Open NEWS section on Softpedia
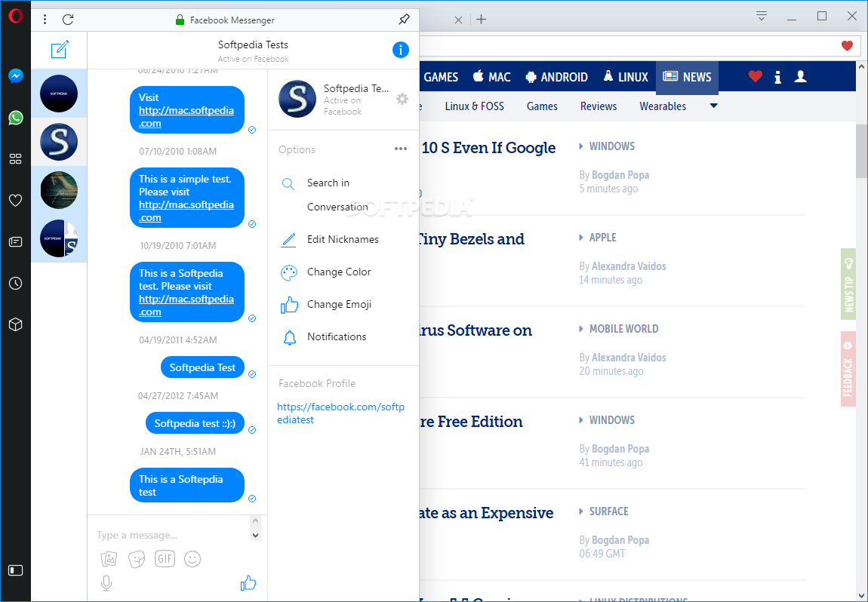The height and width of the screenshot is (602, 868). pyautogui.click(x=687, y=77)
